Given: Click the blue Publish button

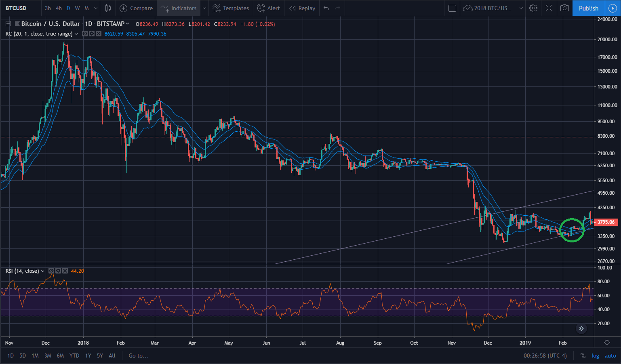Looking at the screenshot, I should tap(589, 8).
